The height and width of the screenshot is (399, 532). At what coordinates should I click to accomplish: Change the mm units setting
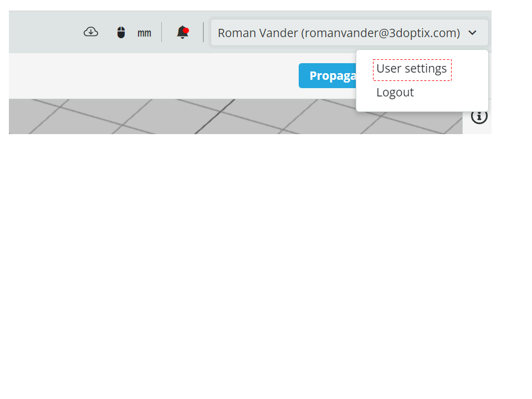pyautogui.click(x=144, y=33)
